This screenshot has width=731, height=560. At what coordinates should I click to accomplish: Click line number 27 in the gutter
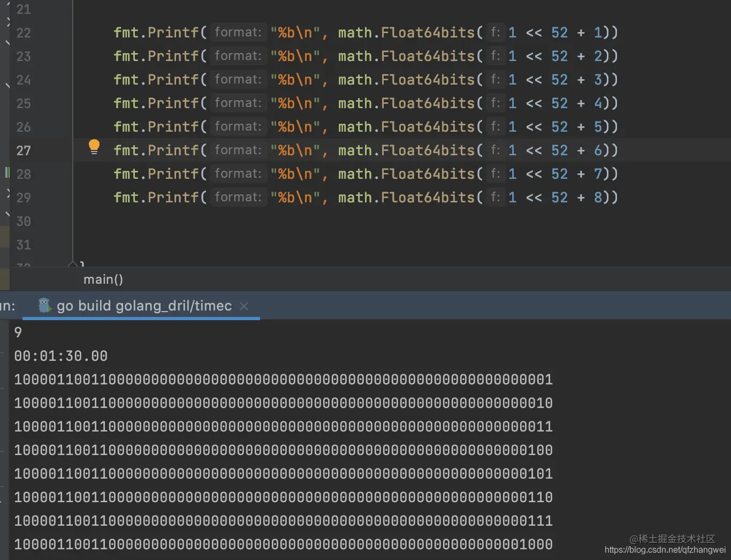pos(24,151)
